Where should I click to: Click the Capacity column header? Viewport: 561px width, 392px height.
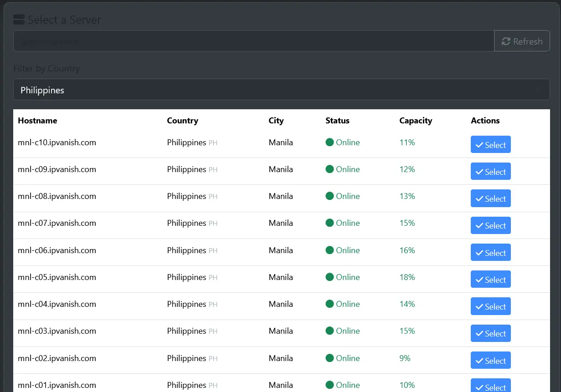[416, 121]
